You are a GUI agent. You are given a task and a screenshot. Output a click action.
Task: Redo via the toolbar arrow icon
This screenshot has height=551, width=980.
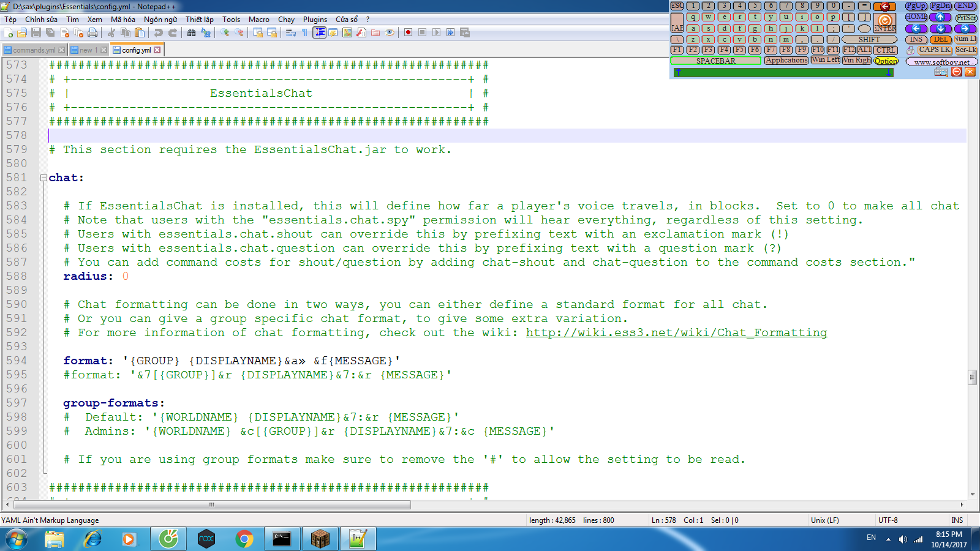(x=173, y=32)
